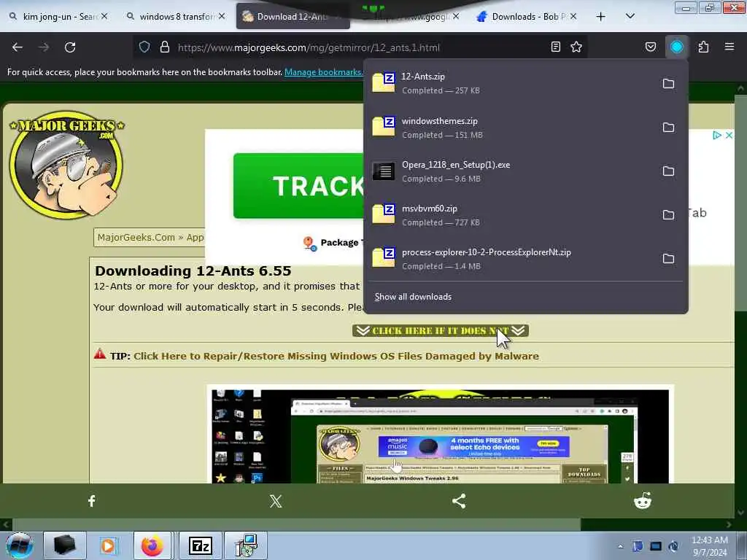Click the generic share icon
Screen dimensions: 747x560
459,500
